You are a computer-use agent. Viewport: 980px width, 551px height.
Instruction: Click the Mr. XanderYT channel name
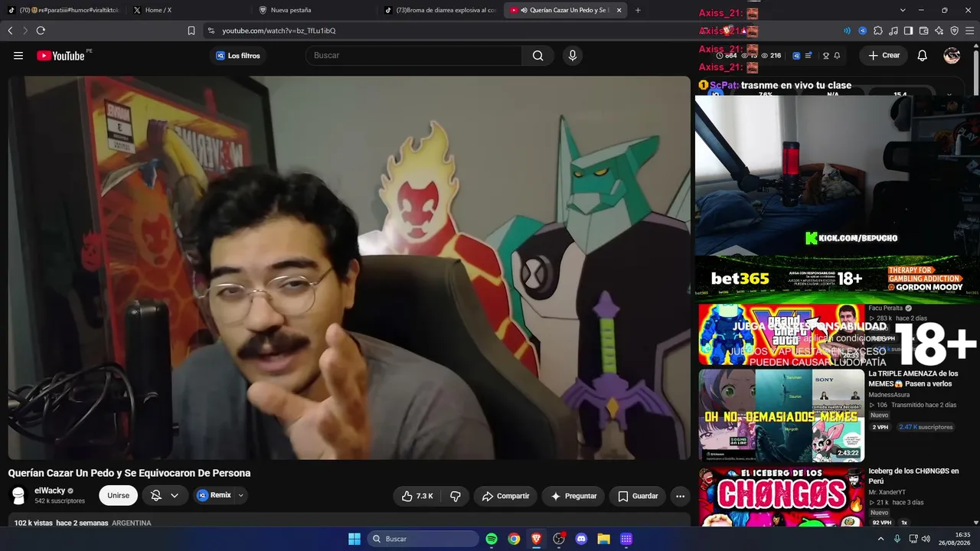[x=887, y=492]
